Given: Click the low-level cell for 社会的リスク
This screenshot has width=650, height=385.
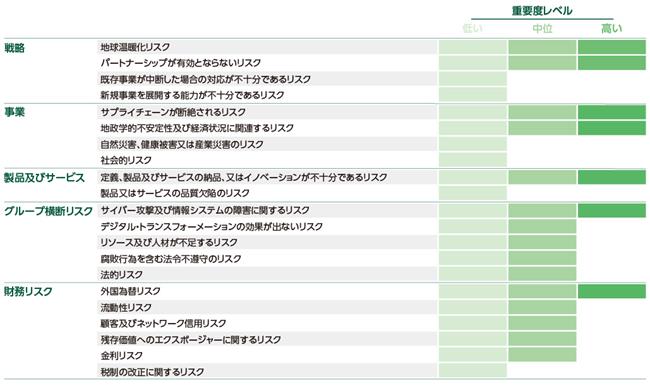Looking at the screenshot, I should pyautogui.click(x=473, y=160).
